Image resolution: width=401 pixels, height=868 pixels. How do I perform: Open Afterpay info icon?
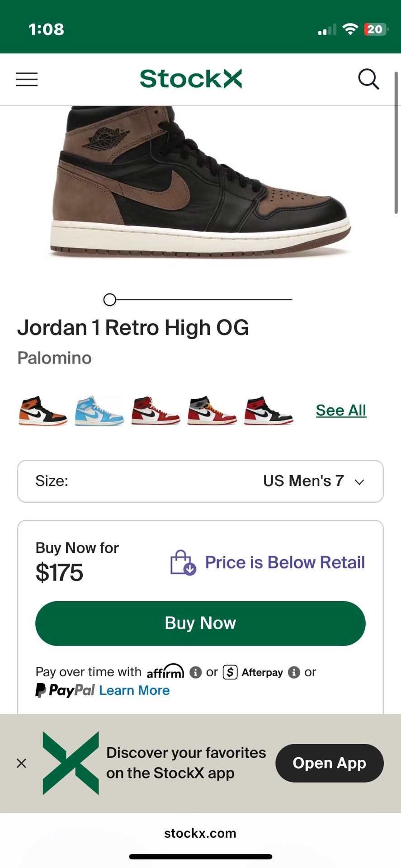(294, 672)
